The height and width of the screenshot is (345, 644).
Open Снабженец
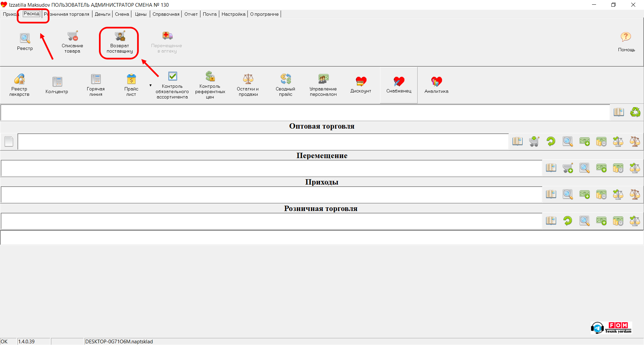pyautogui.click(x=399, y=85)
